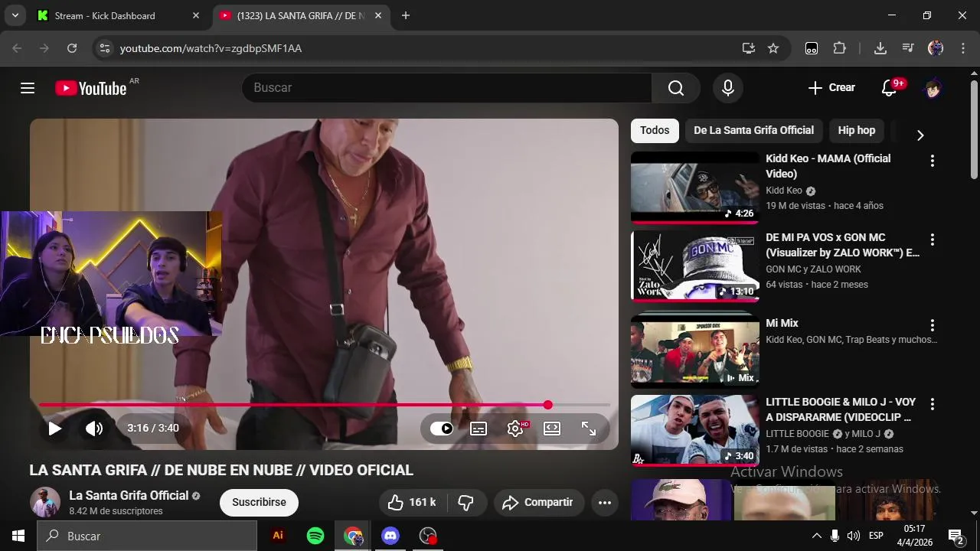Screen dimensions: 980x551
Task: Play the paused video
Action: click(54, 429)
